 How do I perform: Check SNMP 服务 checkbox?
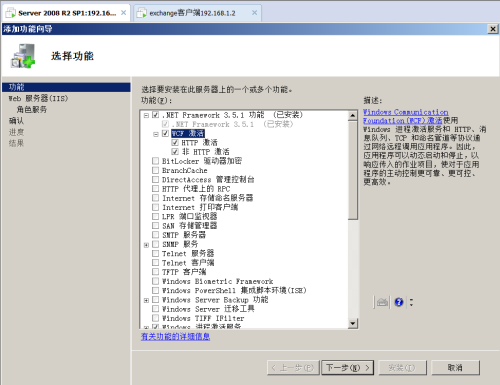click(155, 244)
